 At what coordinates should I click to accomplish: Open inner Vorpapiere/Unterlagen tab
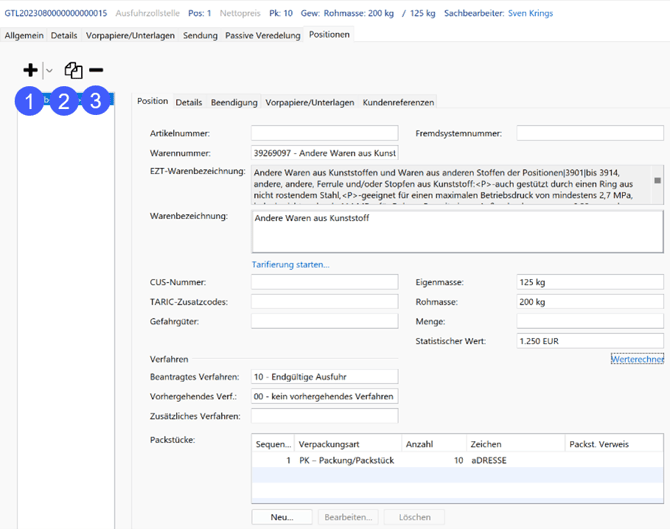click(x=310, y=103)
